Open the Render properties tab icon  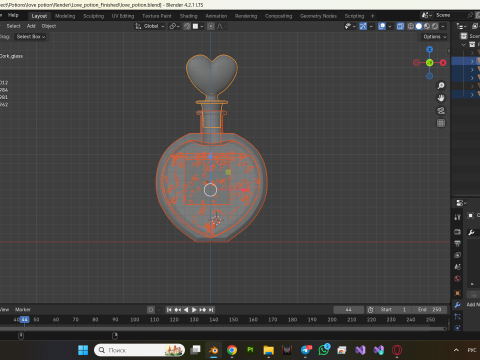tap(457, 232)
